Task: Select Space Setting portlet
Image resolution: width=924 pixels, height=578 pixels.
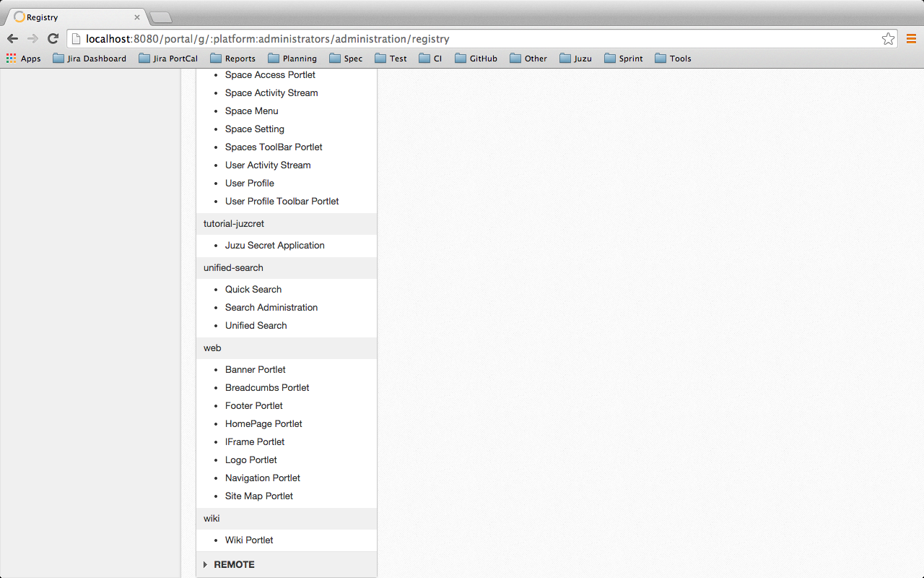Action: point(255,129)
